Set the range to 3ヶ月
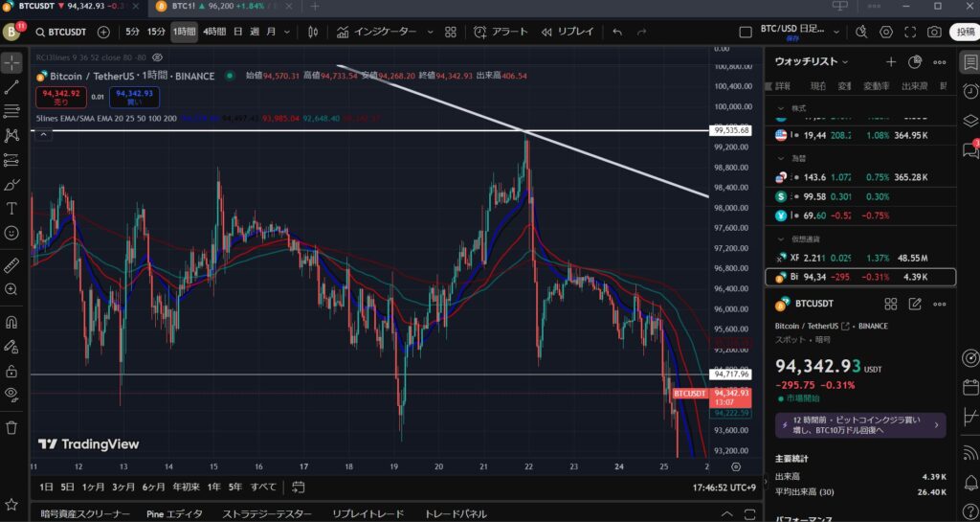Viewport: 980px width, 522px height. (123, 487)
